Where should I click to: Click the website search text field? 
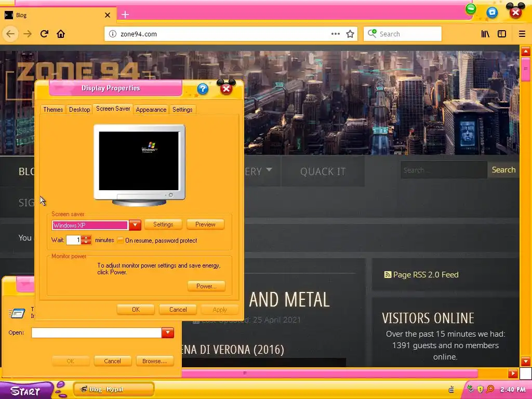[x=444, y=170]
